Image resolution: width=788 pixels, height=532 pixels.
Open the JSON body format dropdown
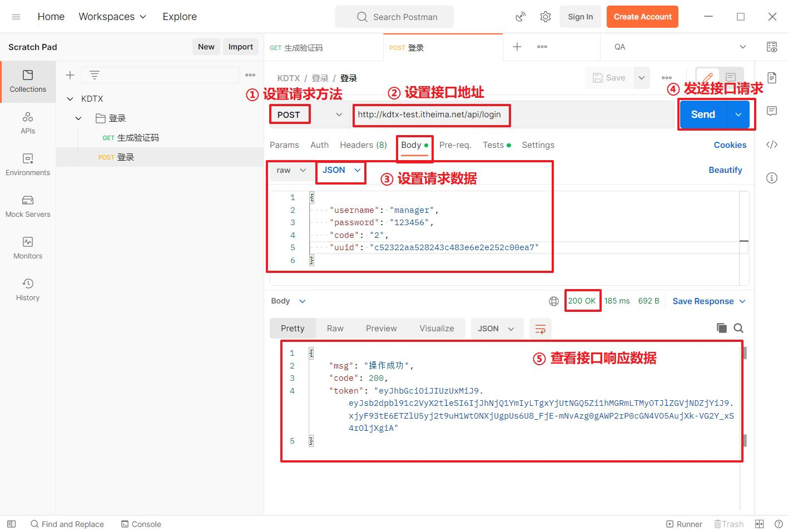click(x=341, y=170)
